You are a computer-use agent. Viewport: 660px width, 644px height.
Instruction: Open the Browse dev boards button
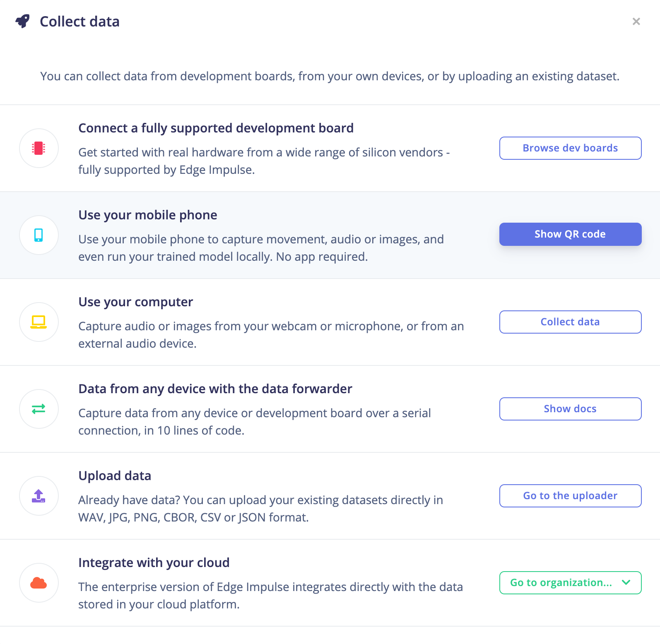(570, 148)
